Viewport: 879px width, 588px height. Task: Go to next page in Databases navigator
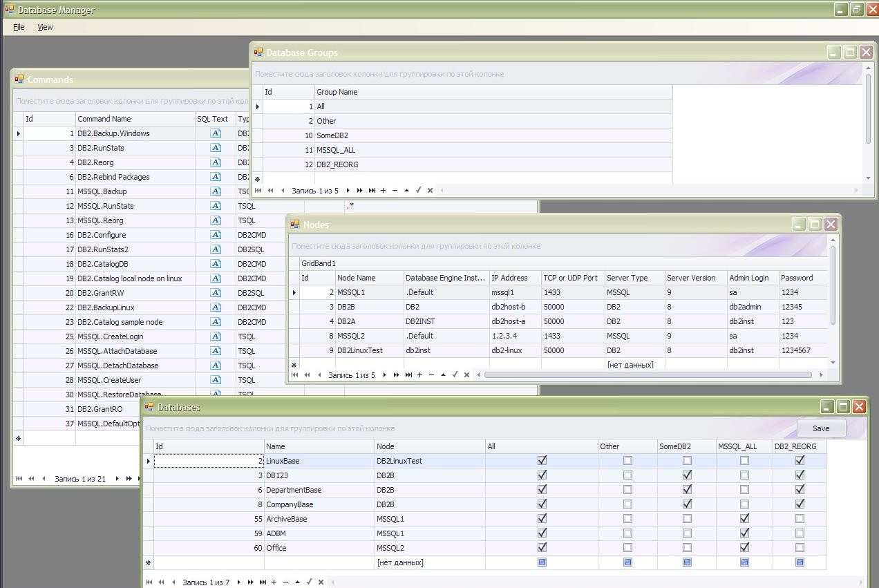pos(251,582)
